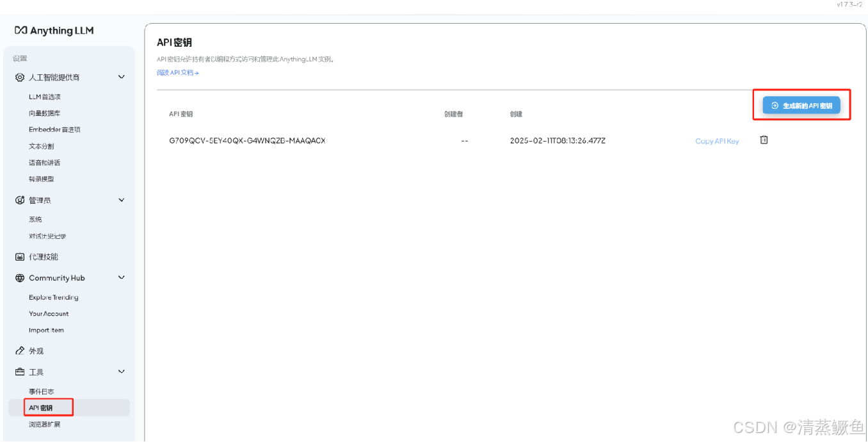The image size is (868, 442).
Task: Open 文本分割 settings
Action: click(x=42, y=146)
